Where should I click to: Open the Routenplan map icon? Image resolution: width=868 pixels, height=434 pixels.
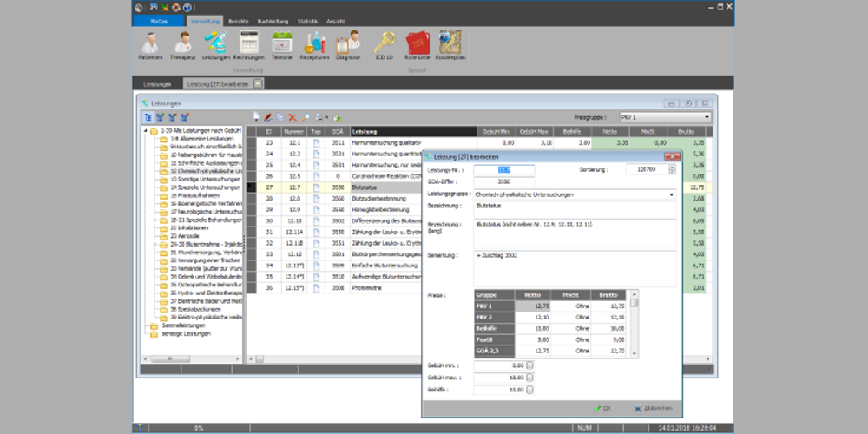coord(450,45)
